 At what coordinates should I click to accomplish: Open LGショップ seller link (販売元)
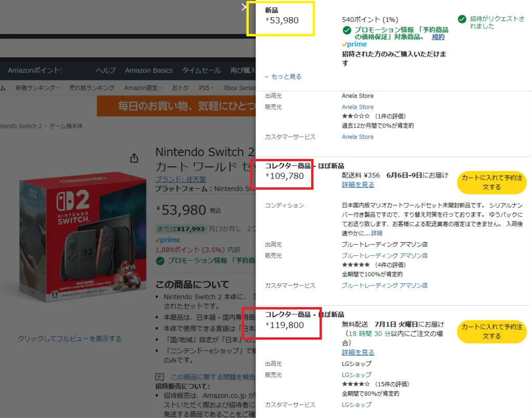click(x=356, y=374)
